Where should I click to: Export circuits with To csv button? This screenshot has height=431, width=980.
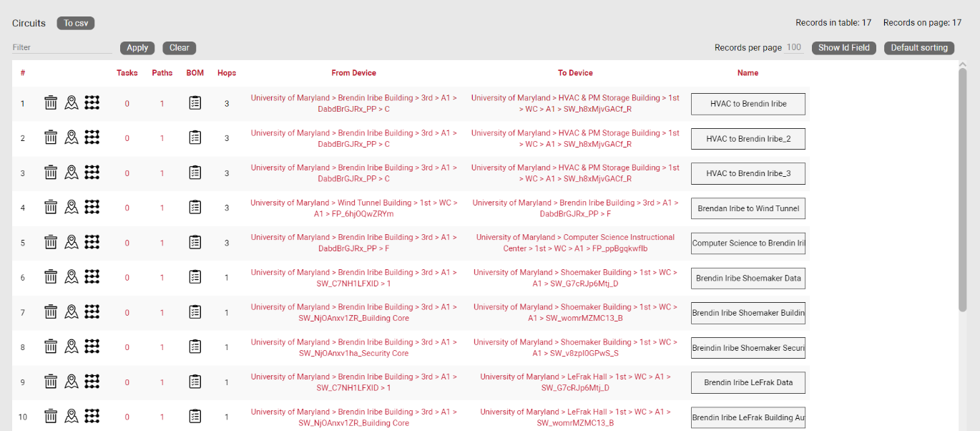pos(76,23)
